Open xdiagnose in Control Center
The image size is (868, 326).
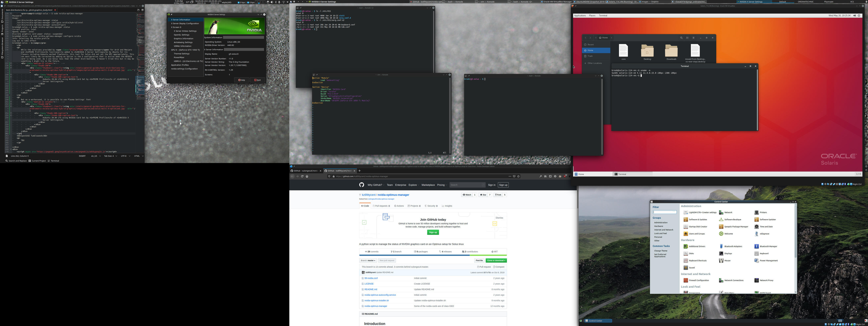pos(762,234)
